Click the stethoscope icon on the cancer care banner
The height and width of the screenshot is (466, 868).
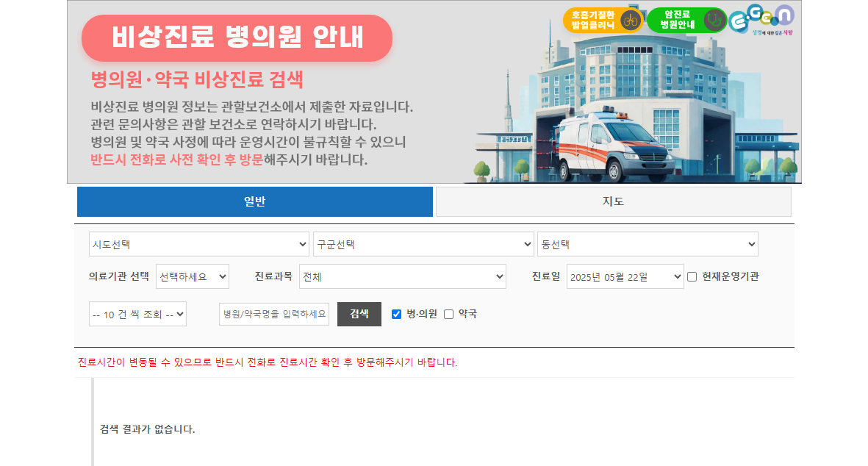click(x=714, y=19)
